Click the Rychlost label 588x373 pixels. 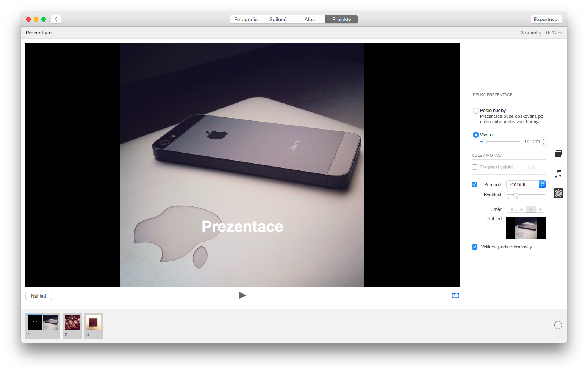pos(493,195)
